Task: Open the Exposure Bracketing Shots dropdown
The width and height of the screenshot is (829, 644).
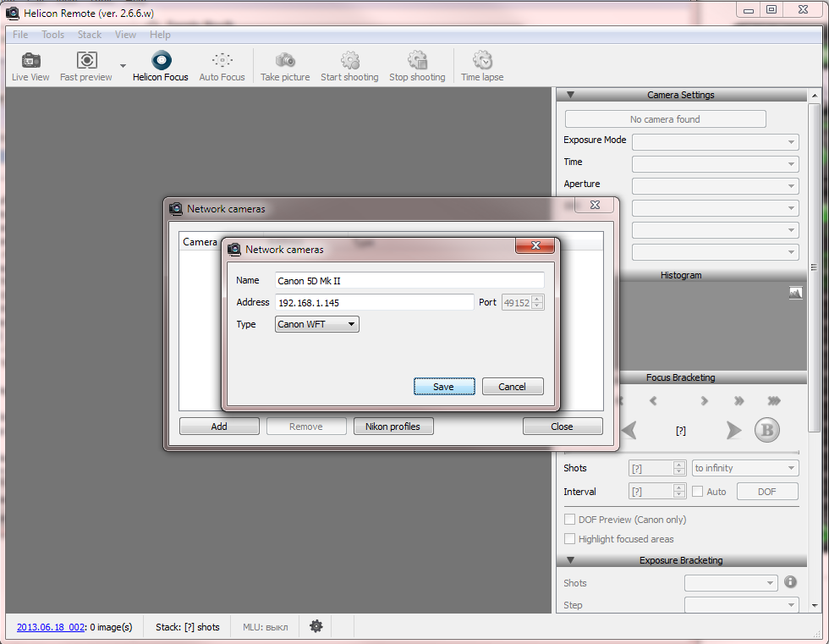Action: [731, 583]
